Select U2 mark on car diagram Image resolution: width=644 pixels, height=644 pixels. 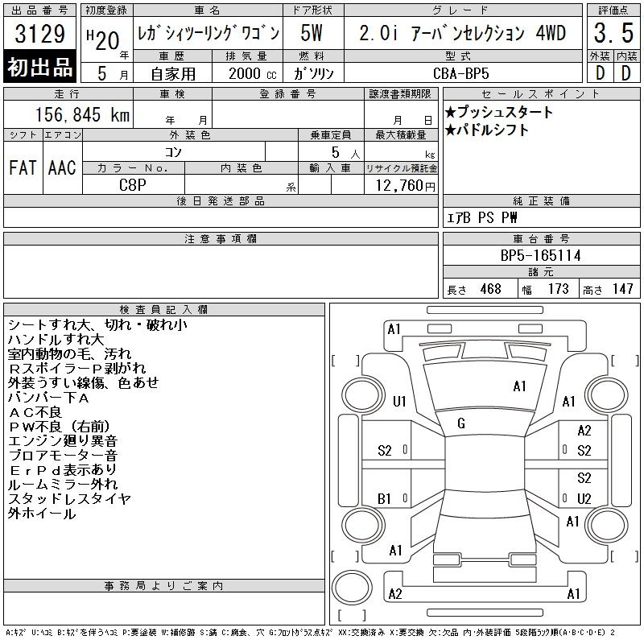click(584, 498)
